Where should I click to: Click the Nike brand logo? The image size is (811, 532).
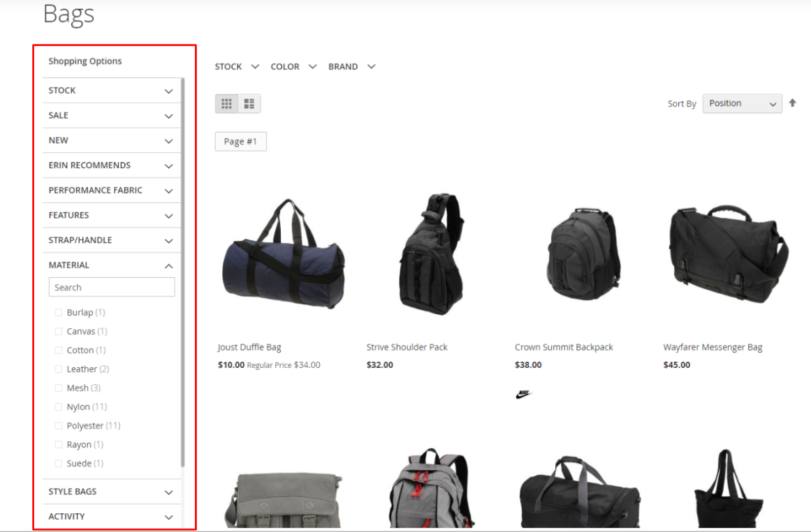[x=523, y=395]
